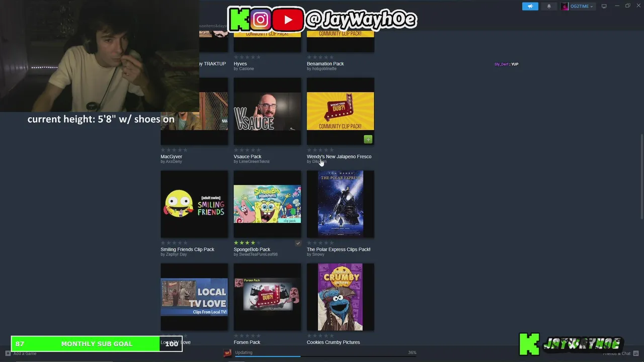Expand the OG2TIME account dropdown
The image size is (644, 362).
[582, 6]
